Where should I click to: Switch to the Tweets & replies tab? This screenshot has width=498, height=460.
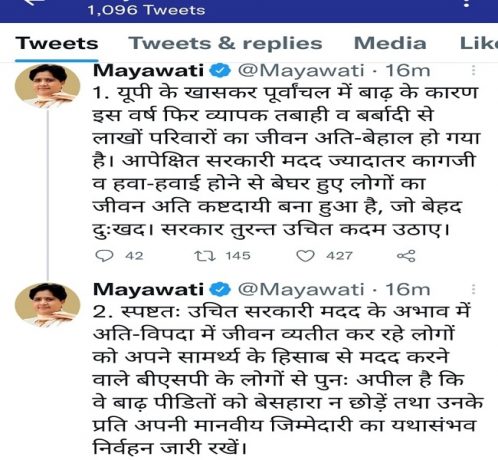[x=226, y=43]
